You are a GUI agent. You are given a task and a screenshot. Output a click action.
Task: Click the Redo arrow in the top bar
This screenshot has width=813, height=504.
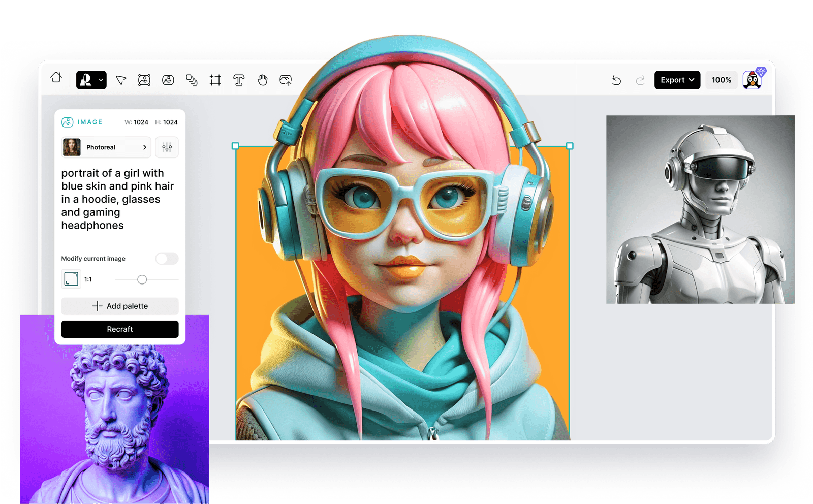[x=640, y=80]
